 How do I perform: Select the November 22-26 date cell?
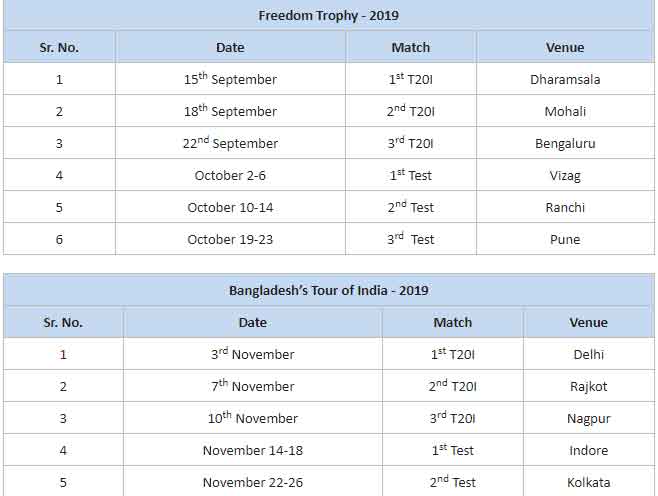click(253, 482)
